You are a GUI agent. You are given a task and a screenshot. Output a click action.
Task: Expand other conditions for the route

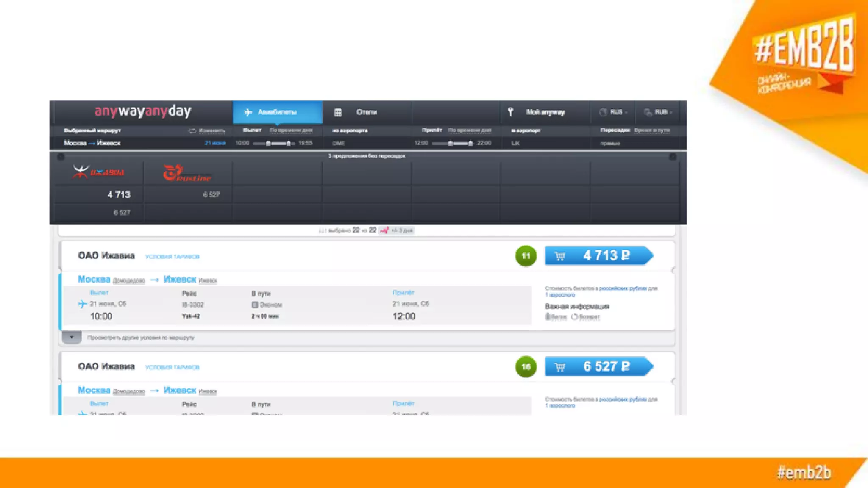point(72,338)
